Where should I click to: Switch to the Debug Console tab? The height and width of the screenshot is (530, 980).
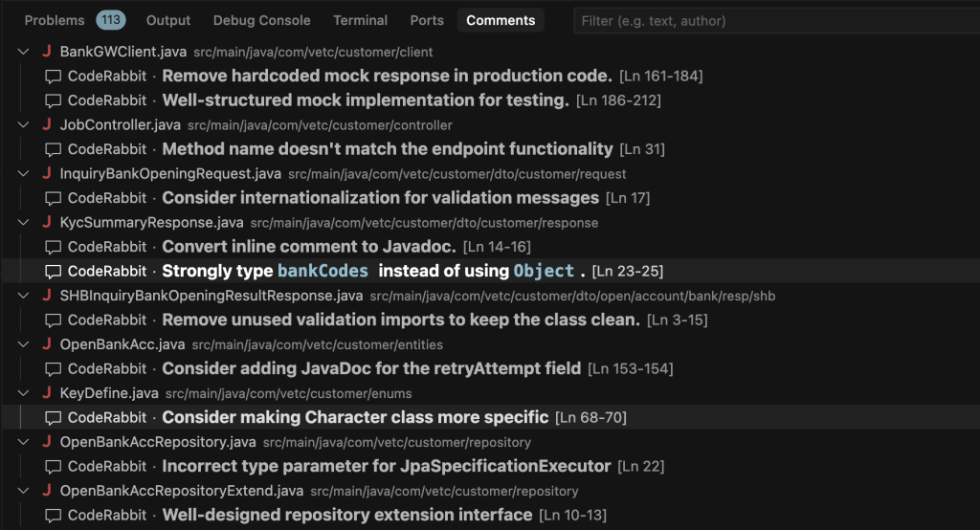[261, 20]
